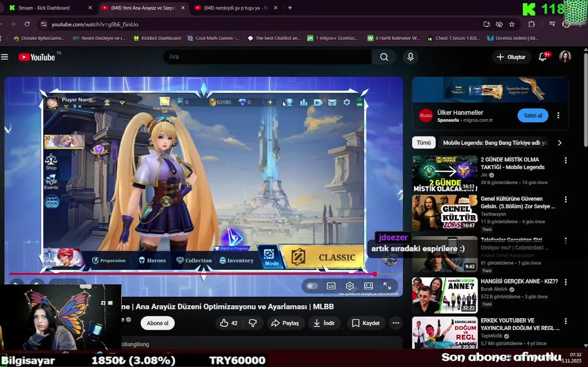
Task: Start voice search with the microphone
Action: click(x=411, y=57)
